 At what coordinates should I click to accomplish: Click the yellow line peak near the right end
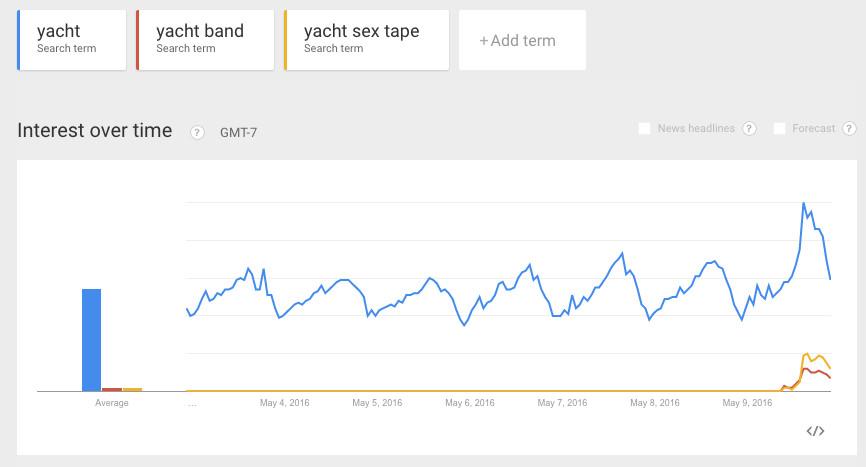click(x=807, y=353)
